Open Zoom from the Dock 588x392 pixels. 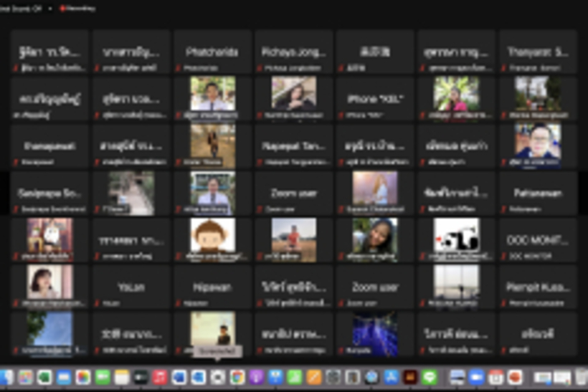point(476,377)
